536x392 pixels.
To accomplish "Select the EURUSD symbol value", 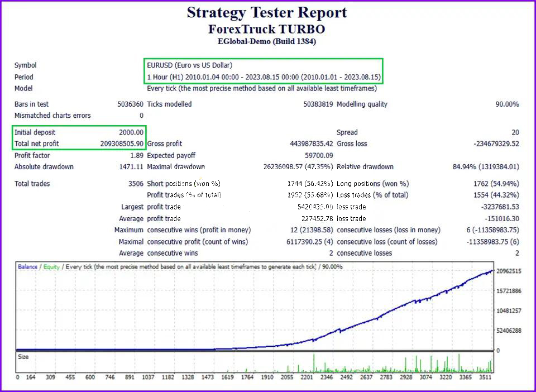I will pos(190,65).
